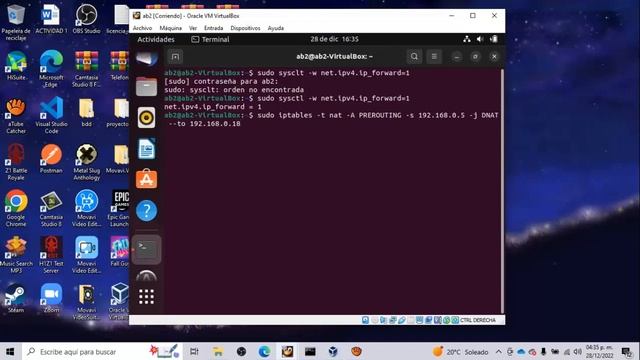Viewport: 640px width, 360px height.
Task: Show applications grid in the dock
Action: (147, 297)
